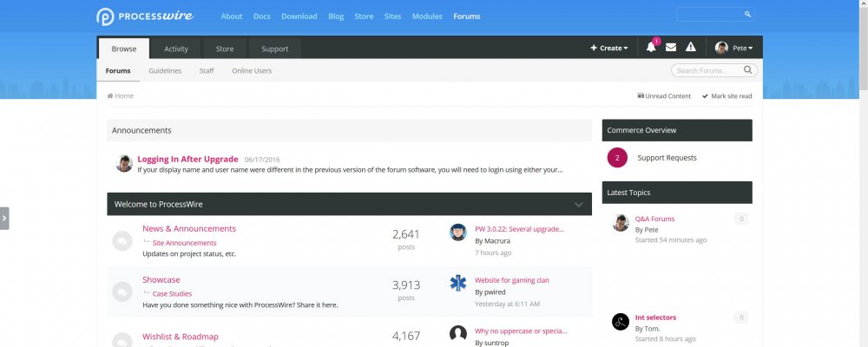The height and width of the screenshot is (347, 868).
Task: Mark site read
Action: click(x=727, y=96)
